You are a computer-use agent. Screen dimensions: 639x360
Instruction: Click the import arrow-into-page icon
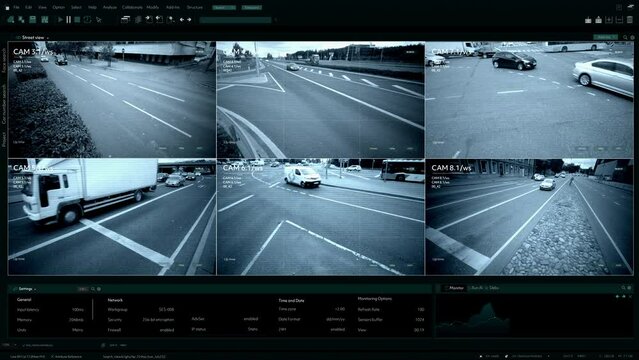click(149, 20)
